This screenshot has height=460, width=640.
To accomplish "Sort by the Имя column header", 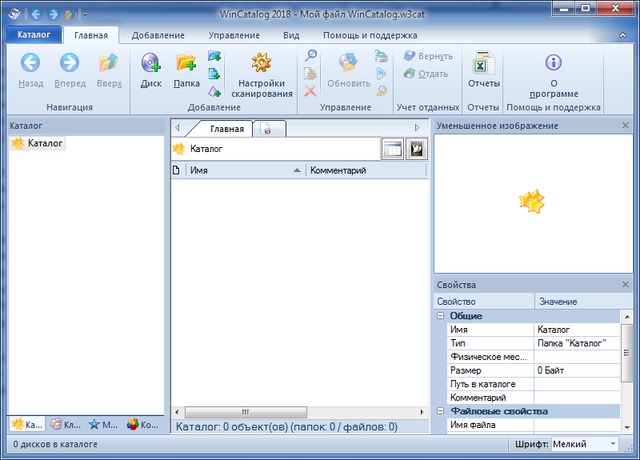I will point(240,171).
